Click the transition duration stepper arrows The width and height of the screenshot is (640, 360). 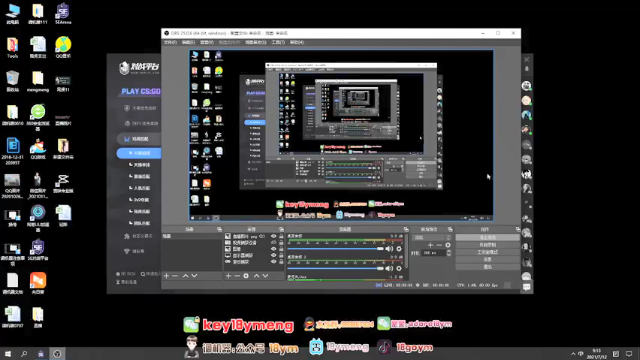(449, 253)
